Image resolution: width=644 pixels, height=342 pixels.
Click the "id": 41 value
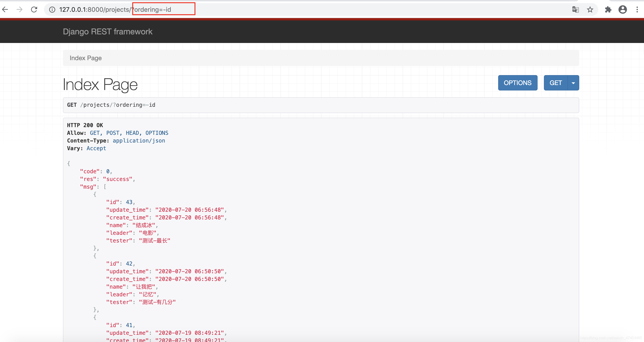[x=129, y=325]
